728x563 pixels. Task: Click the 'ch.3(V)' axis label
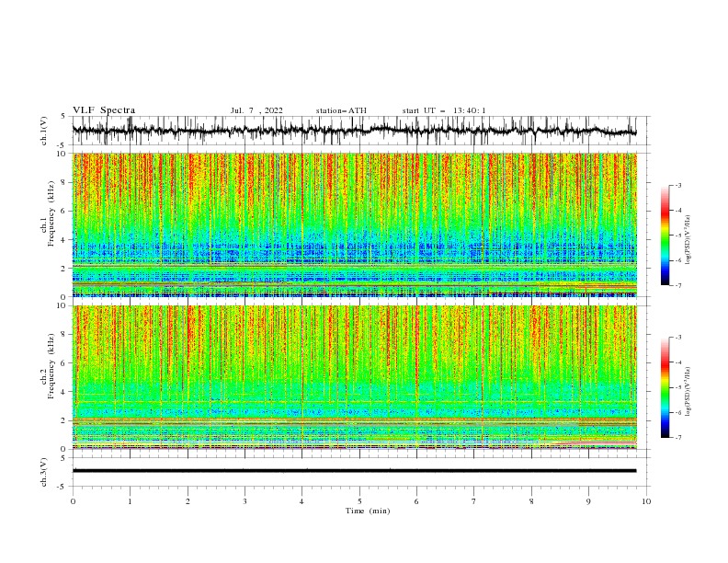[x=44, y=472]
